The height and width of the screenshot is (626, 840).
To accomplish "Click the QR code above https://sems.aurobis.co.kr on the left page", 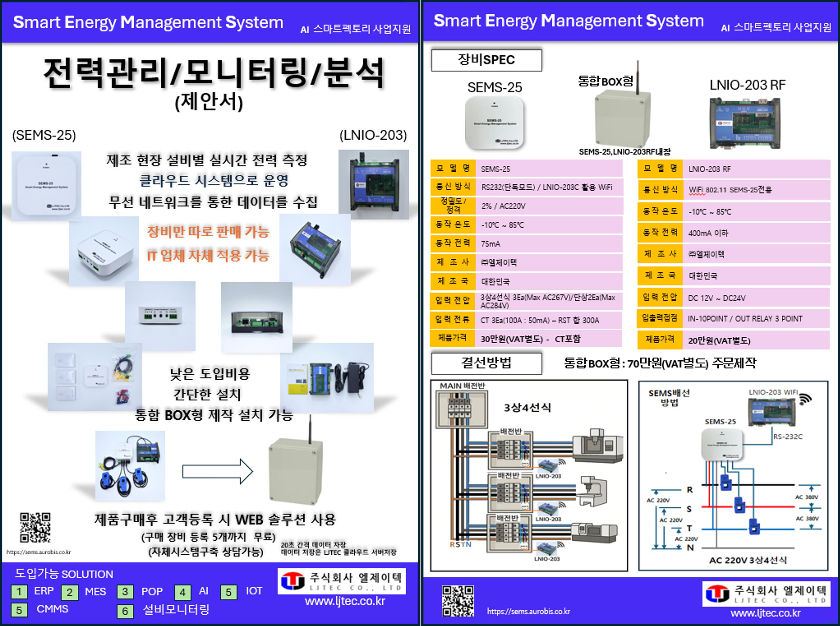I will [x=35, y=528].
